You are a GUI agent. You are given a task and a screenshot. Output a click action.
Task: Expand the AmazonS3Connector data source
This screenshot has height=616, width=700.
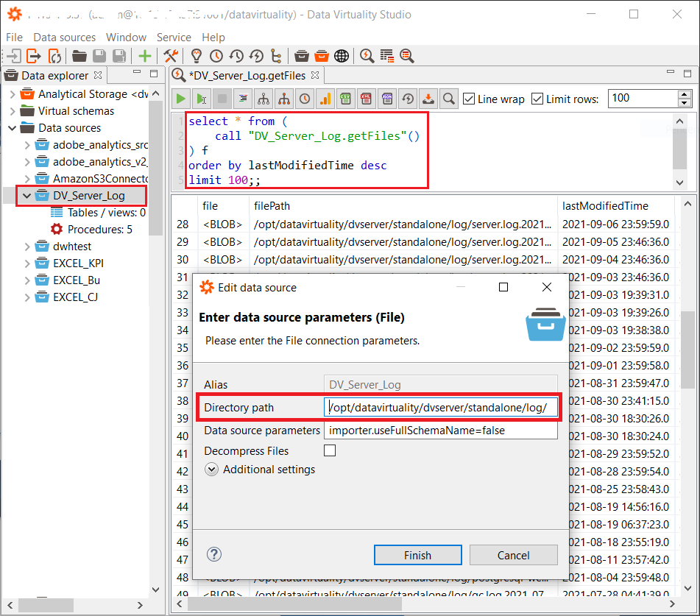27,179
